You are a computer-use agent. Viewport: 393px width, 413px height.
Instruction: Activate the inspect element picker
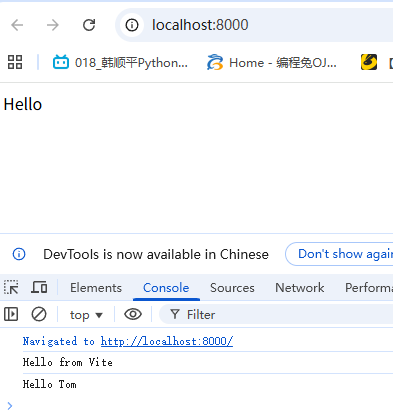(11, 287)
